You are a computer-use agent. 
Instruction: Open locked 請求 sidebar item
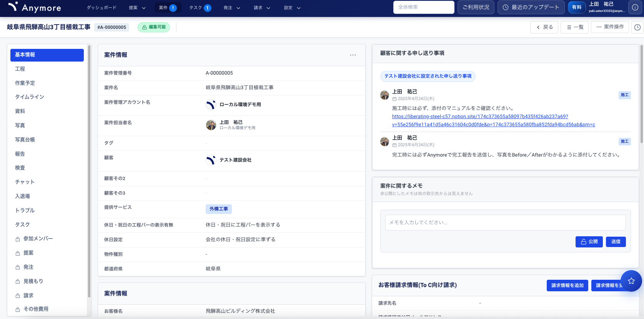point(47,296)
